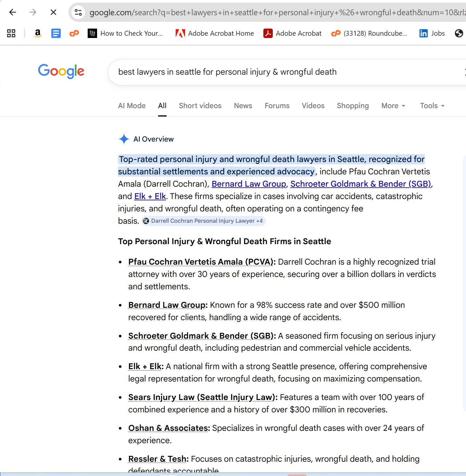Open Elk + Elk link in summary paragraph
Image resolution: width=466 pixels, height=476 pixels.
coord(150,196)
